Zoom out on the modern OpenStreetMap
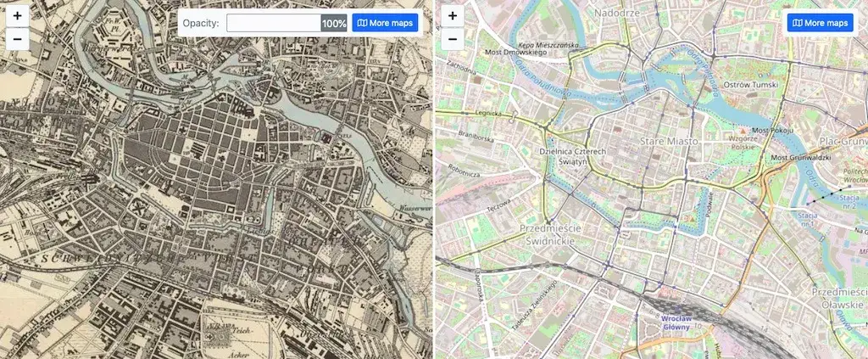This screenshot has width=868, height=359. point(453,39)
